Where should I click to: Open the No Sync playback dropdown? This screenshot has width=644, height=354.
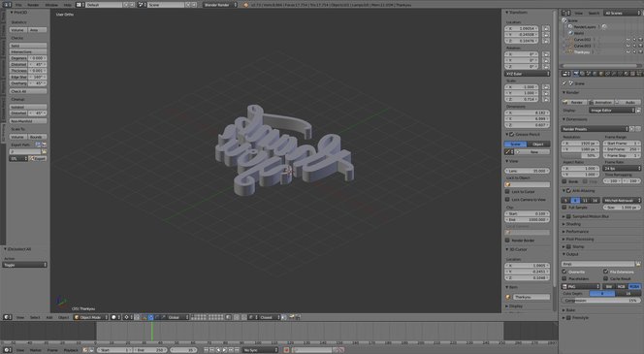260,350
